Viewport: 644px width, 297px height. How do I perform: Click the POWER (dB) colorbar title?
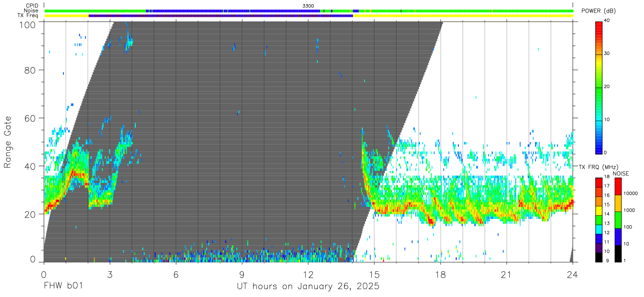tap(598, 11)
